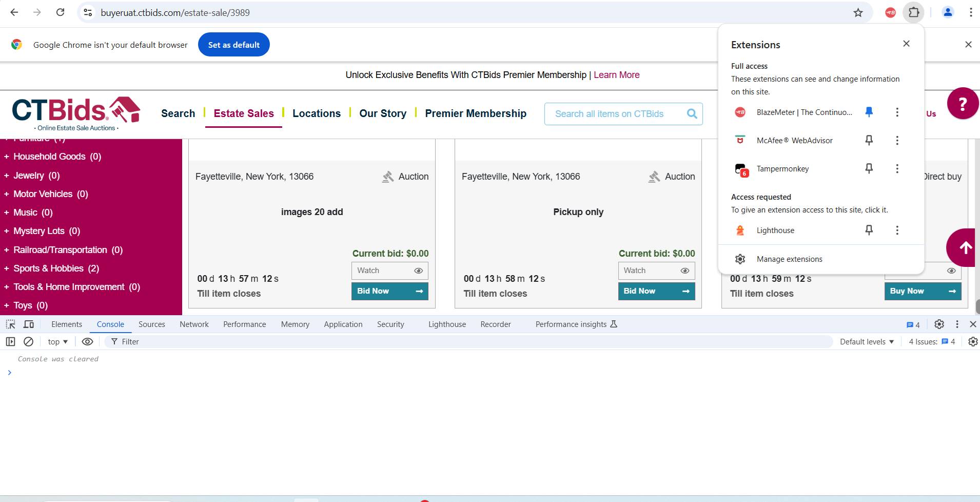This screenshot has width=980, height=502.
Task: Bookmark this page with the star icon
Action: pyautogui.click(x=858, y=13)
